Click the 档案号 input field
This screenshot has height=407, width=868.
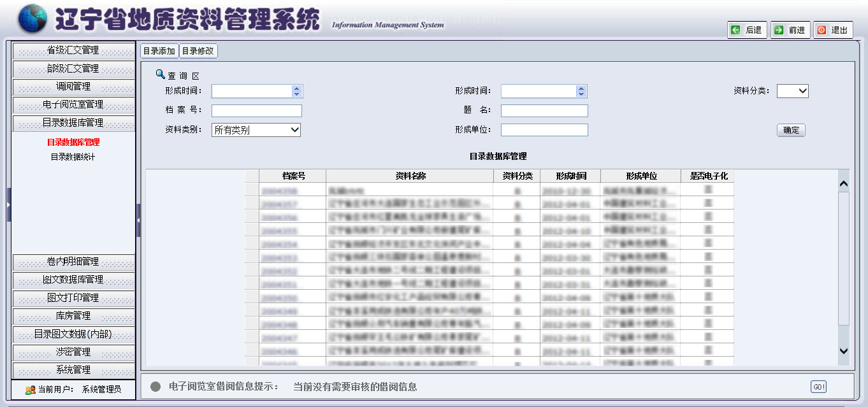tap(256, 111)
